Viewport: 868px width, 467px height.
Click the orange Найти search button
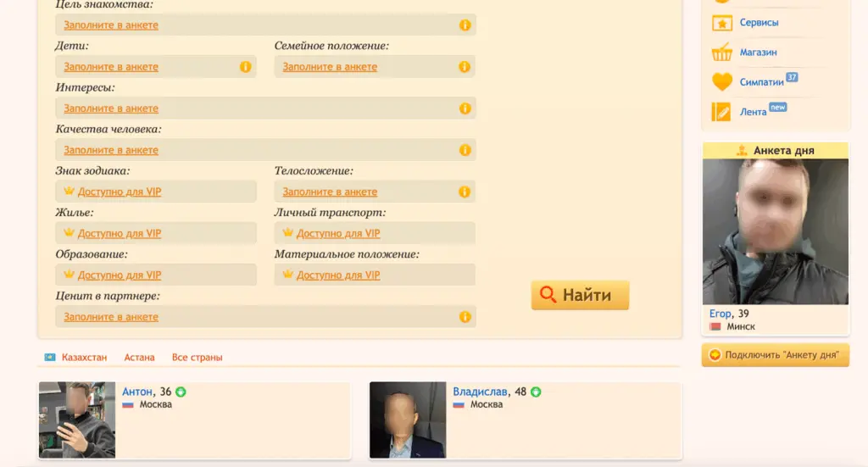click(580, 295)
